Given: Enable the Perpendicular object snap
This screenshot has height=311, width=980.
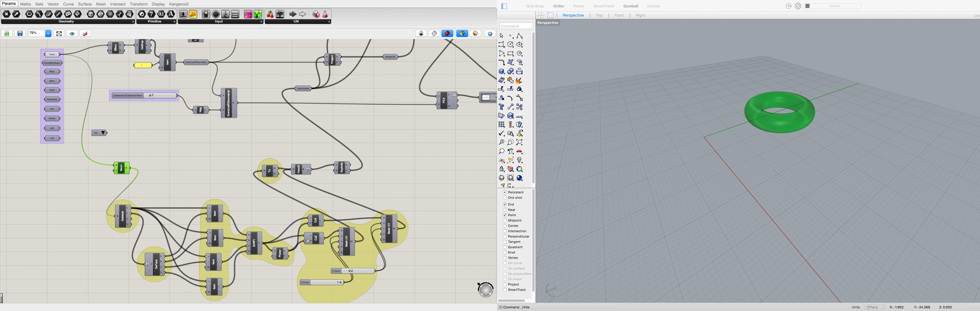Looking at the screenshot, I should point(505,236).
